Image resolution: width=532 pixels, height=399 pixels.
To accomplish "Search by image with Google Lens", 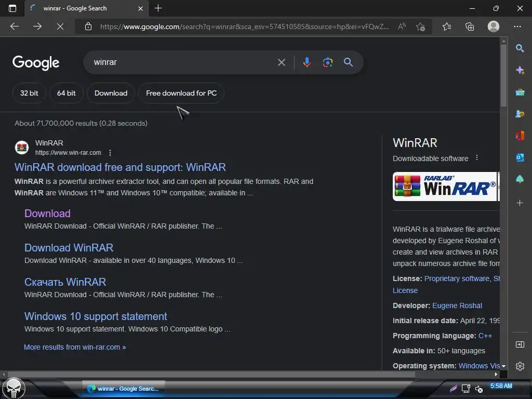I will tap(327, 62).
